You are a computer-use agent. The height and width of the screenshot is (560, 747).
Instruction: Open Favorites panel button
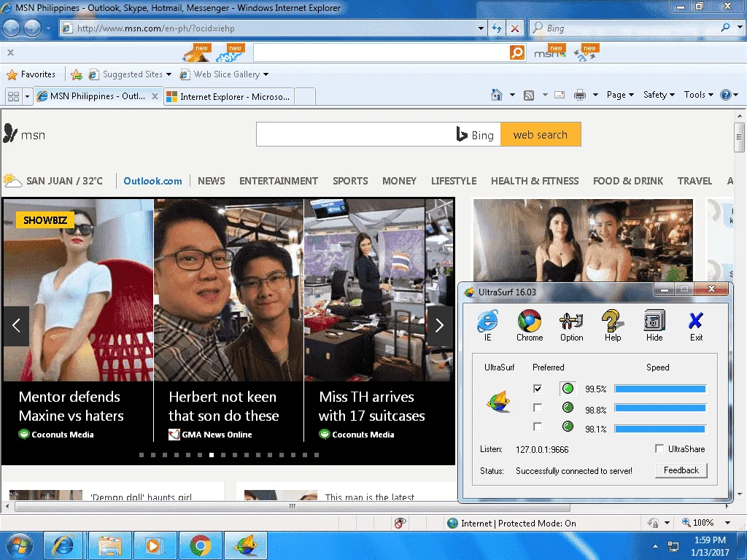click(x=31, y=74)
